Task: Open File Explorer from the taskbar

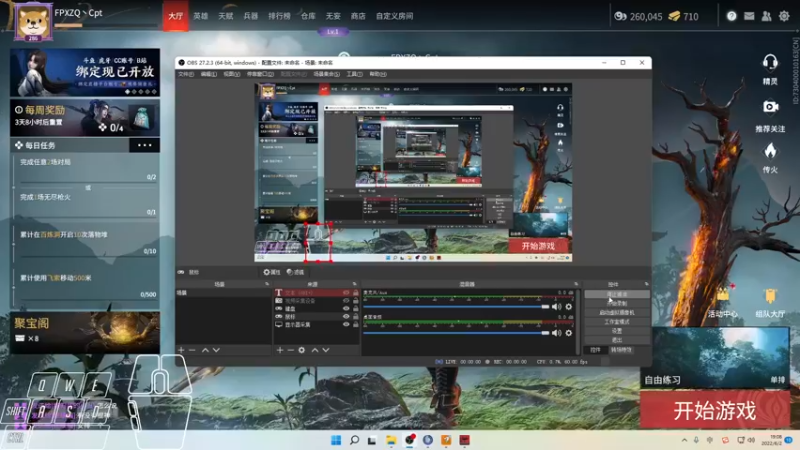Action: click(x=391, y=440)
